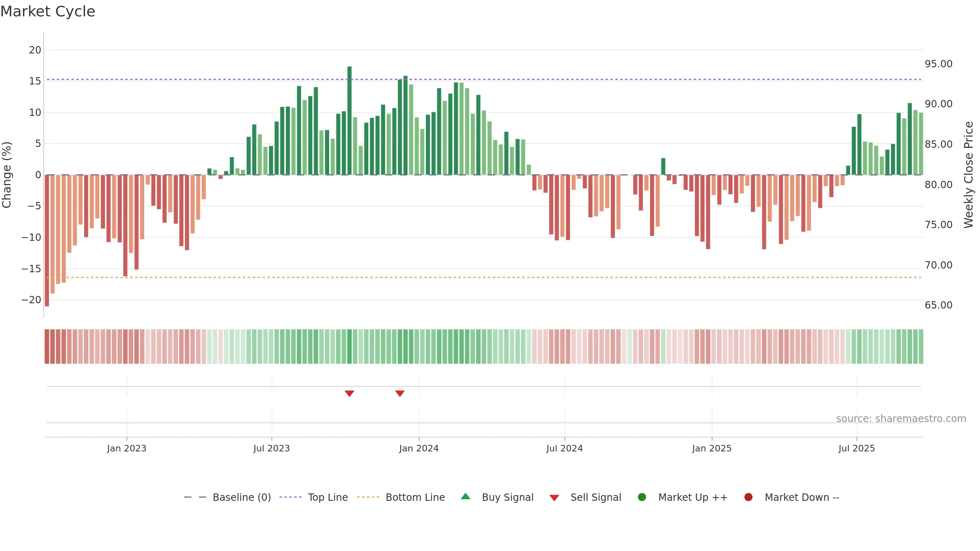980x551 pixels.
Task: Click the green Market Up ++ legend dot
Action: (x=642, y=497)
